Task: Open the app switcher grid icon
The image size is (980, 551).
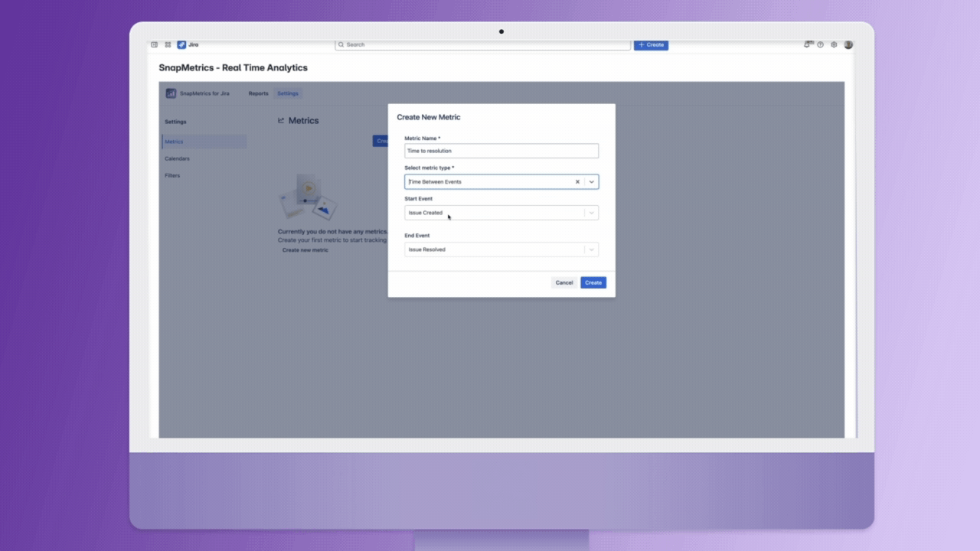Action: coord(168,44)
